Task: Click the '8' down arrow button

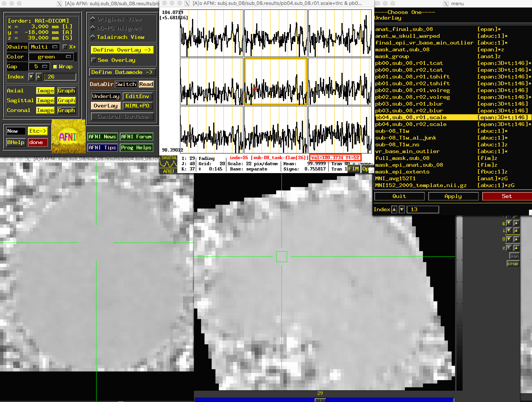Action: [x=509, y=239]
